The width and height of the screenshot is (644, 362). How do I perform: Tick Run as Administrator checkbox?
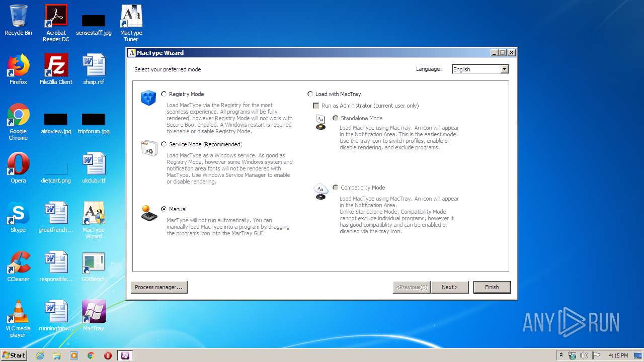click(x=316, y=106)
